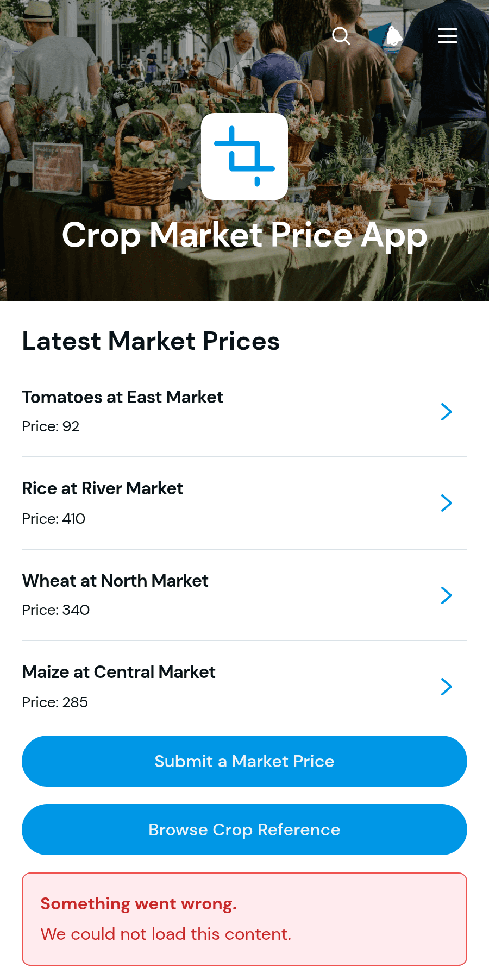Open the hamburger menu
The image size is (489, 980).
click(x=448, y=36)
